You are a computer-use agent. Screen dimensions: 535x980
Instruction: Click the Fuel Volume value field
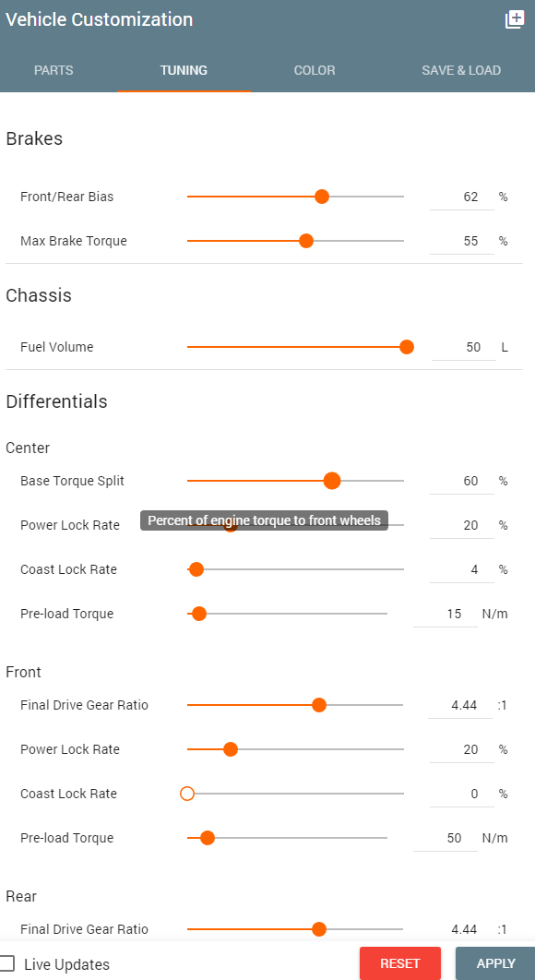tap(463, 348)
